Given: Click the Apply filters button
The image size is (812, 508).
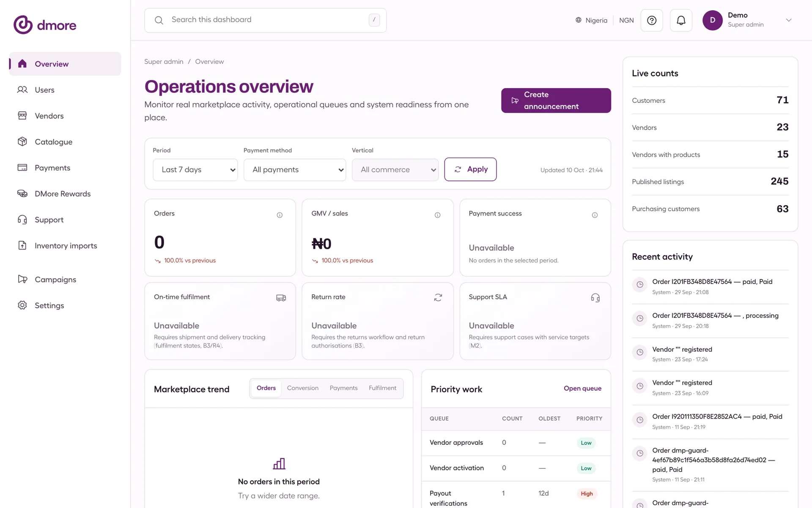Looking at the screenshot, I should point(470,169).
